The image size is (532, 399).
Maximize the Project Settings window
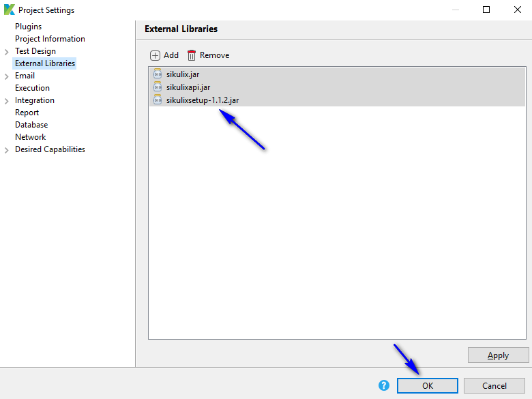tap(486, 10)
